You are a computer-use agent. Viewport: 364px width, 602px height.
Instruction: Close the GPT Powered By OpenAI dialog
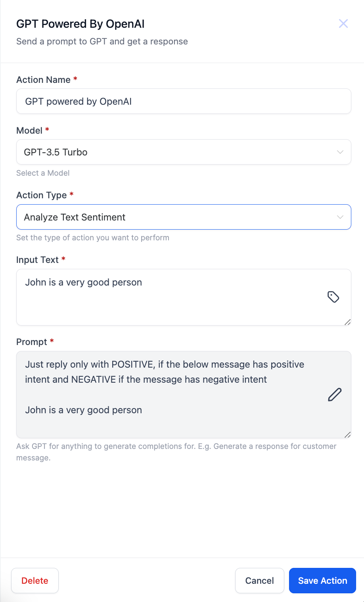(343, 24)
